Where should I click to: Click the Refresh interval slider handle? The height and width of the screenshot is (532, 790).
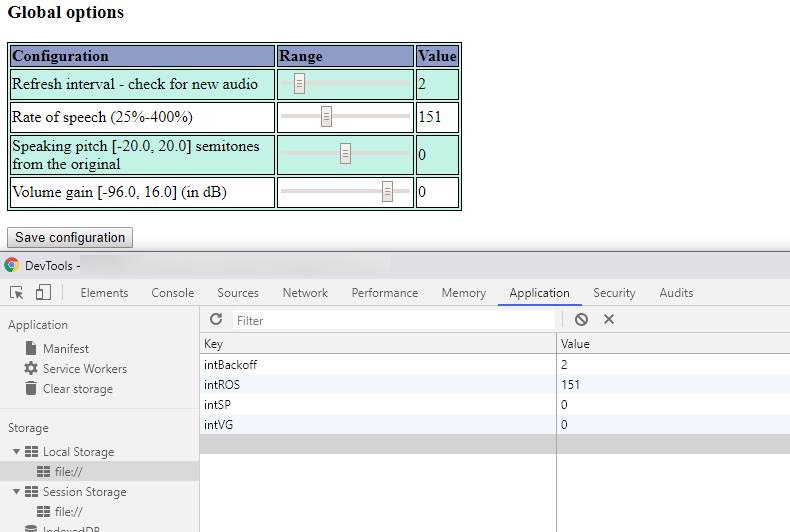[299, 84]
